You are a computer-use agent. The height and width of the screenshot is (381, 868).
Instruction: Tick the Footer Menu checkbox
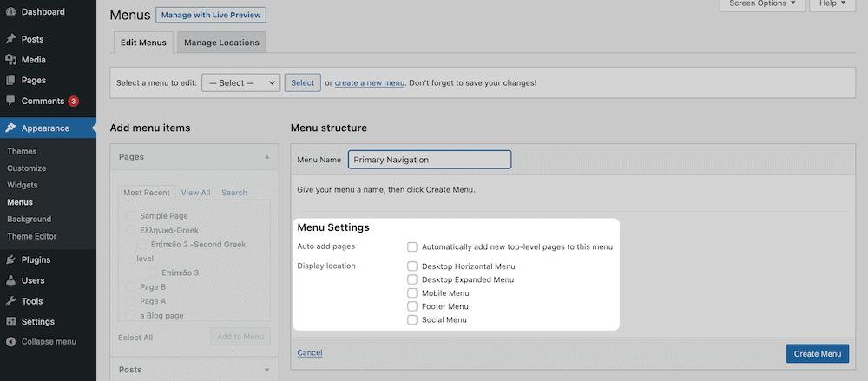coord(413,306)
